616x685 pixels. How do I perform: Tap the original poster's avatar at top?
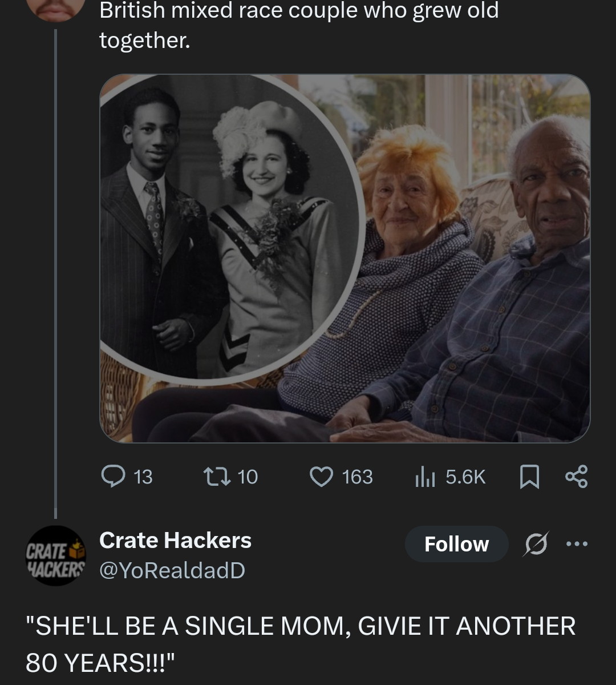[x=55, y=8]
